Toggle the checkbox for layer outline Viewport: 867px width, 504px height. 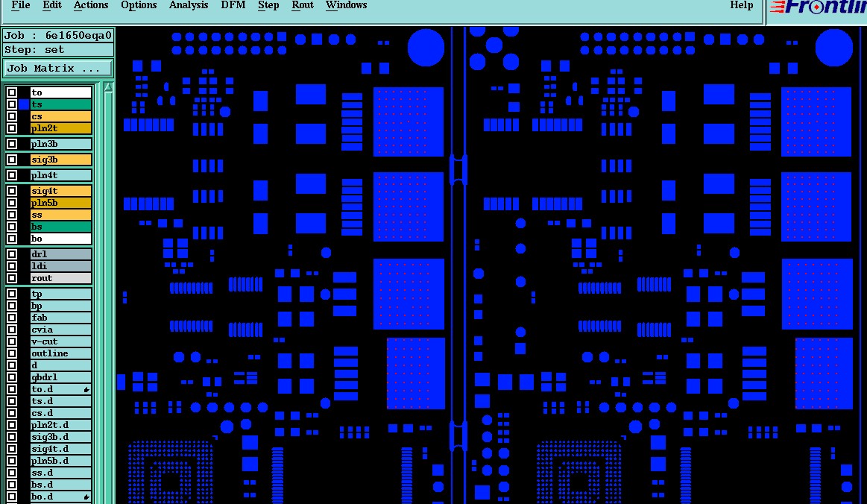coord(12,353)
